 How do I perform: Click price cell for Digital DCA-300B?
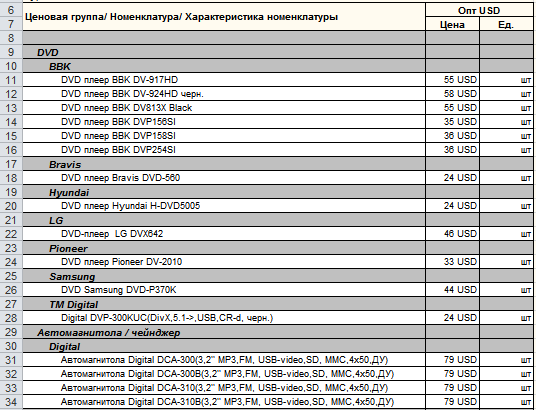tap(452, 374)
